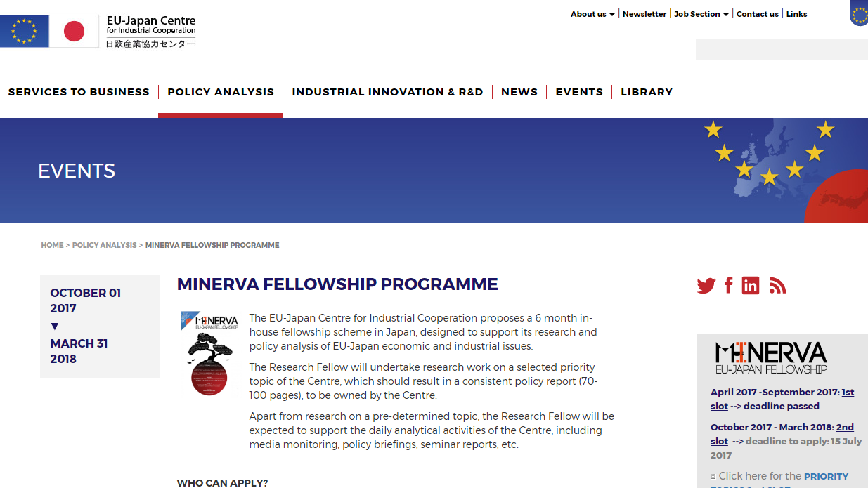Select the NEWS navigation item
The image size is (868, 488).
click(519, 91)
